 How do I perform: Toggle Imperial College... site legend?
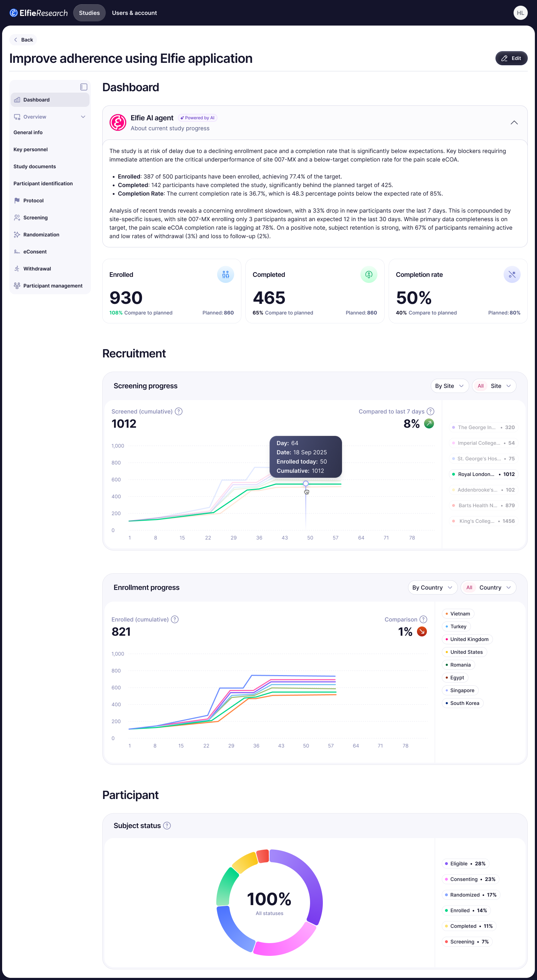coord(483,443)
